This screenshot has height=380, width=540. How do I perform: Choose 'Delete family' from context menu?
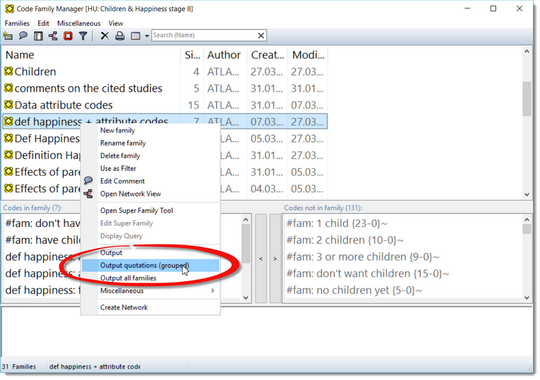point(150,156)
